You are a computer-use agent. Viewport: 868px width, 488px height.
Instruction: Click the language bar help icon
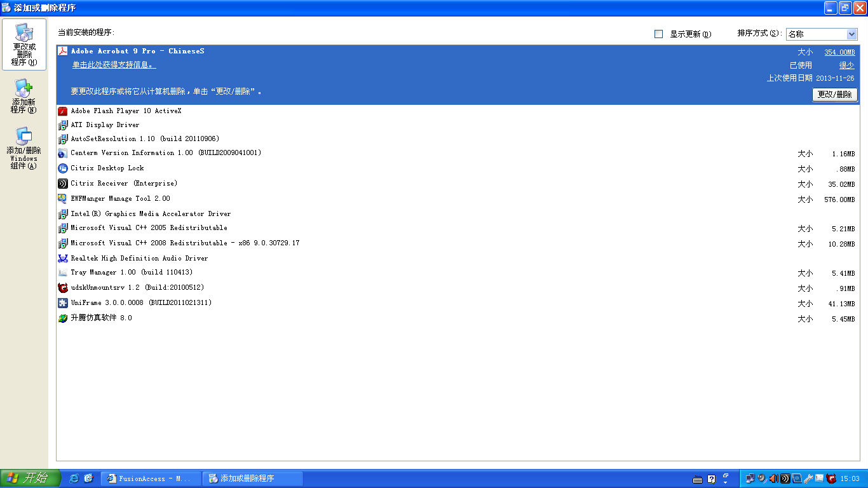(x=712, y=478)
